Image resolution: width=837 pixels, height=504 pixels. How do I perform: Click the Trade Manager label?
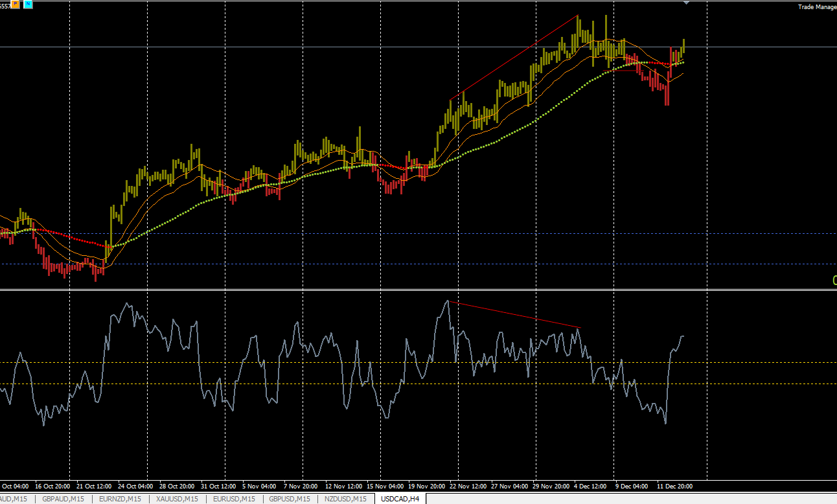click(x=817, y=7)
